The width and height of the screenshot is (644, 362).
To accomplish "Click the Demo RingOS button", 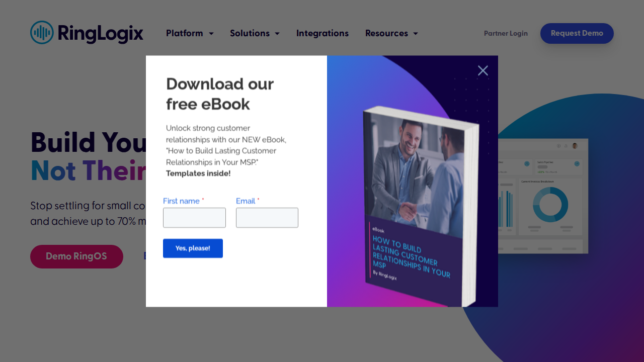I will point(76,256).
